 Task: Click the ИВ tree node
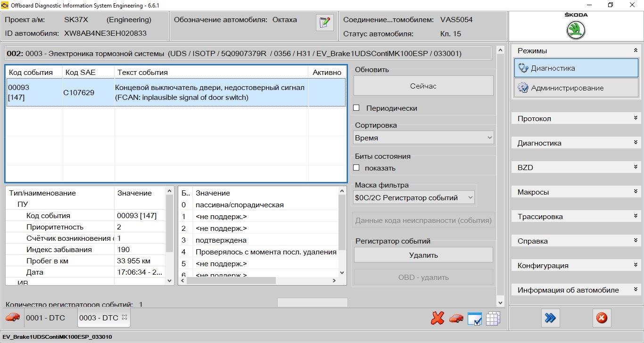pos(23,283)
